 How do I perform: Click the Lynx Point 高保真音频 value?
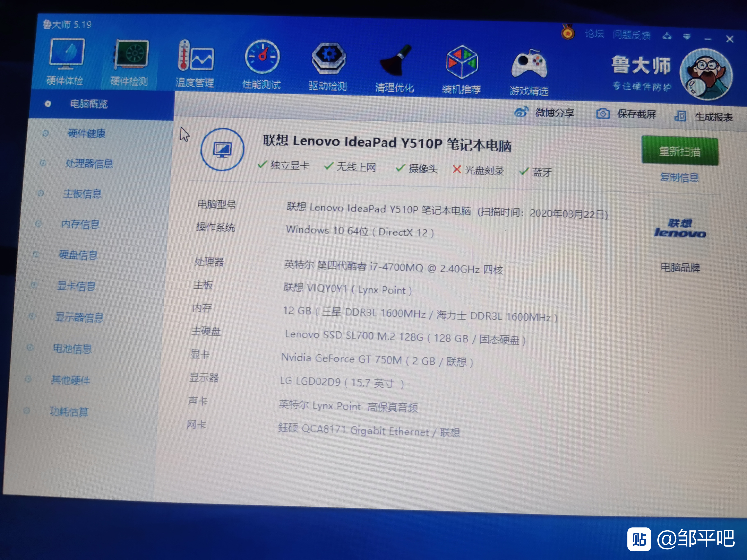click(x=348, y=406)
